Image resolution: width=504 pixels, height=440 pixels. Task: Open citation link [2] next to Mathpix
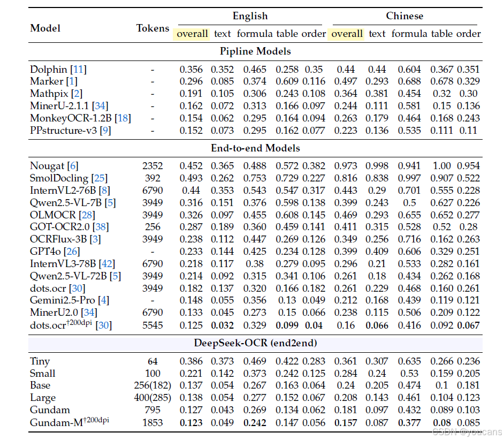(77, 94)
